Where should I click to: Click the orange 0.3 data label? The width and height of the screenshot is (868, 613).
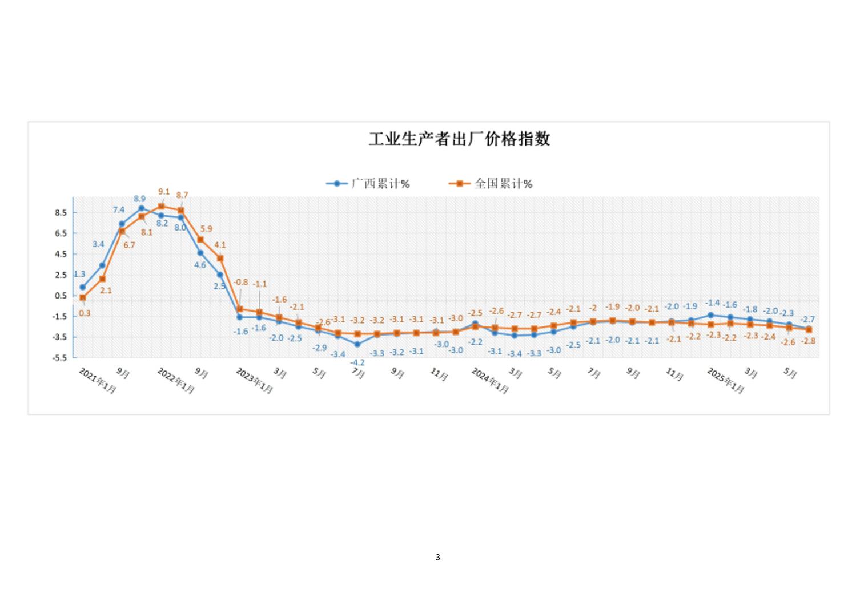click(85, 313)
